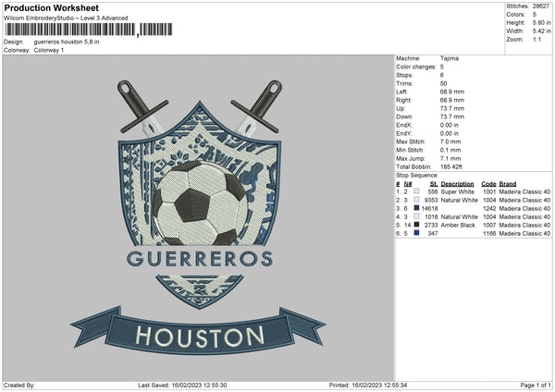Image resolution: width=555 pixels, height=392 pixels.
Task: Click the 'Code' column header
Action: (x=488, y=184)
